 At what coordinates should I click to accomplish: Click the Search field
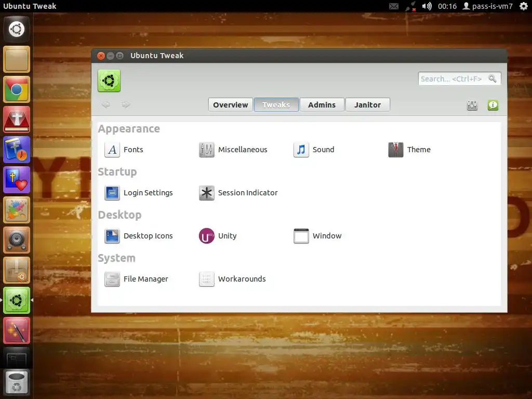coord(459,79)
